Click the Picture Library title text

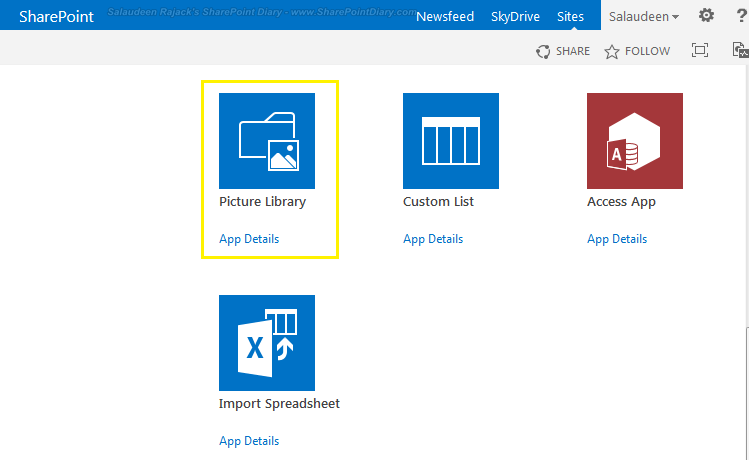pos(262,202)
